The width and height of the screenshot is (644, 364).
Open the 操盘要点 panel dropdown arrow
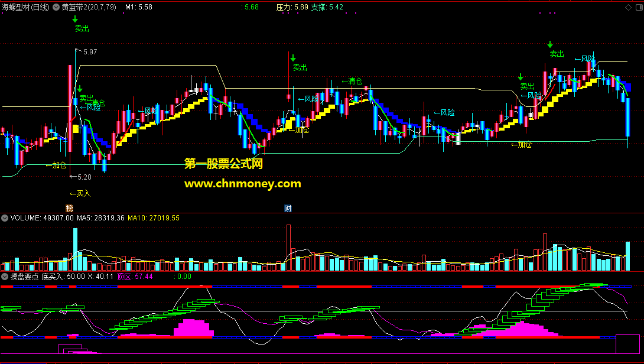click(x=5, y=277)
